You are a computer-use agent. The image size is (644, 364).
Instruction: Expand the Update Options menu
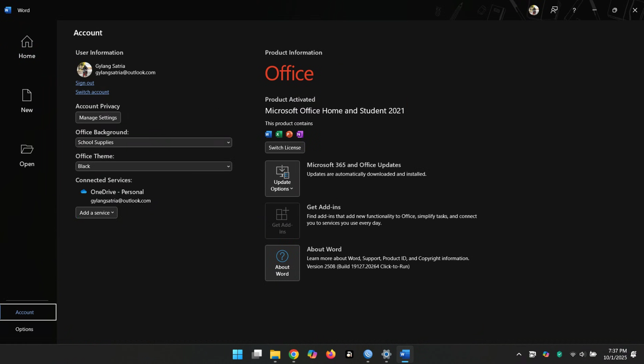pyautogui.click(x=282, y=179)
